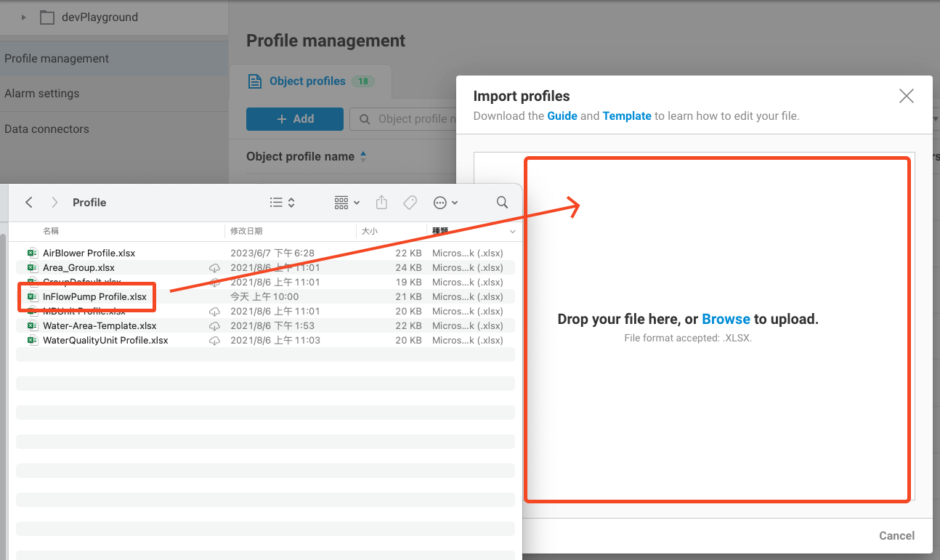Select the Object profiles document icon
The height and width of the screenshot is (560, 940).
[x=254, y=81]
